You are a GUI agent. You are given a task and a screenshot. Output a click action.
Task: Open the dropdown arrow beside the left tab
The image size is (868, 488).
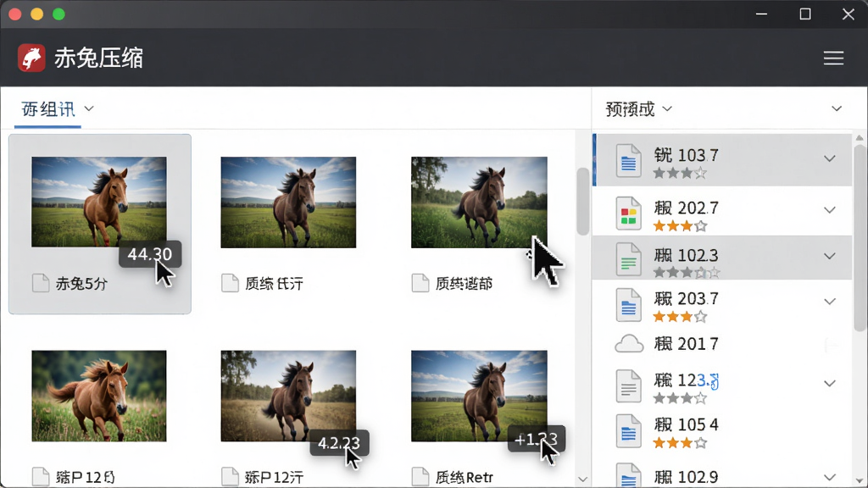tap(89, 108)
